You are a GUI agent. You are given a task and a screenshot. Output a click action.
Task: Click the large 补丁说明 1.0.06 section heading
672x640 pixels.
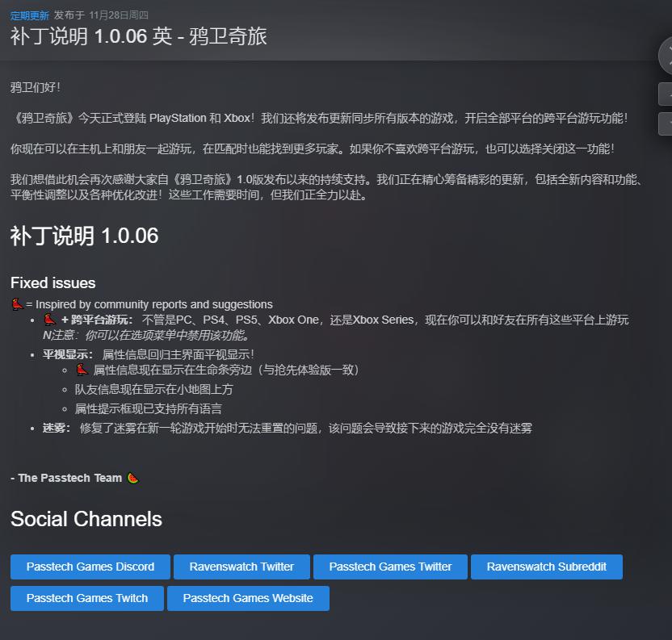pyautogui.click(x=85, y=236)
